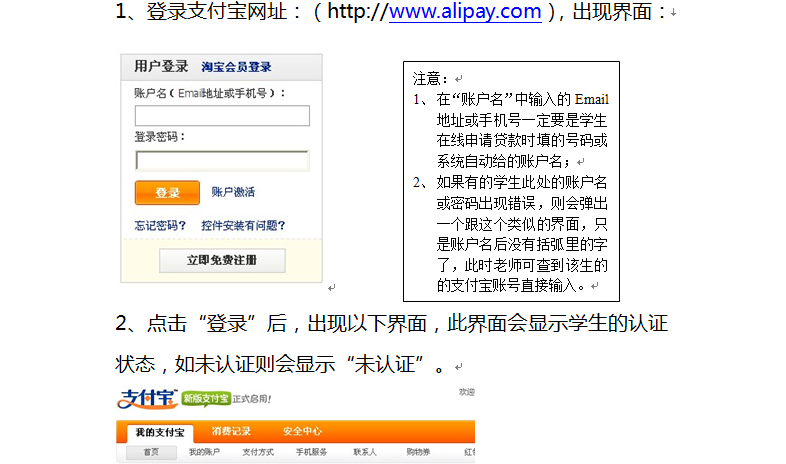Open the 我的账户 submenu item
The width and height of the screenshot is (786, 464).
coord(203,453)
